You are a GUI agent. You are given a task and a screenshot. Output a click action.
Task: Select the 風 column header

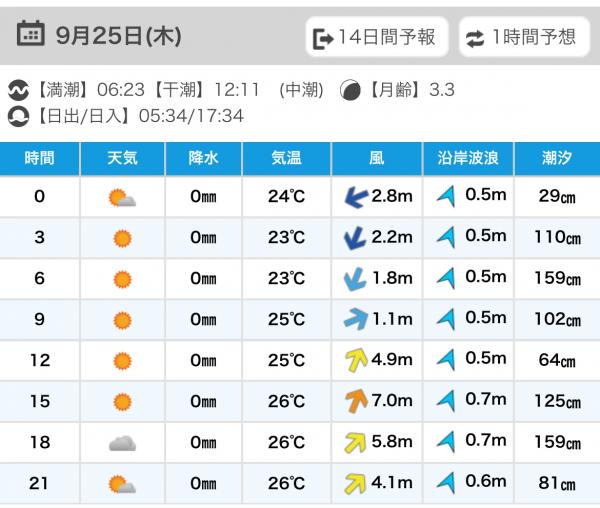377,158
